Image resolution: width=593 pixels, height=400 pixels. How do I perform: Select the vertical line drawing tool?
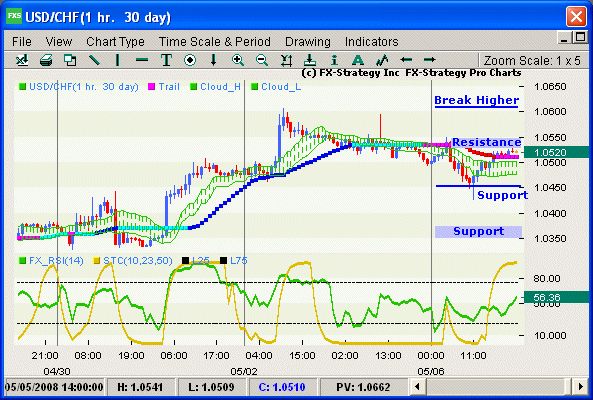point(118,60)
